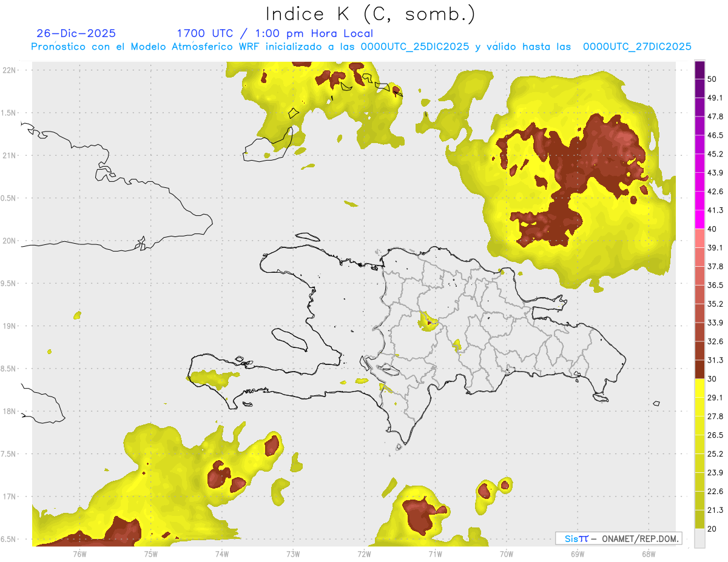Click the '69W' longitude label
Screen dimensions: 728x562
577,555
